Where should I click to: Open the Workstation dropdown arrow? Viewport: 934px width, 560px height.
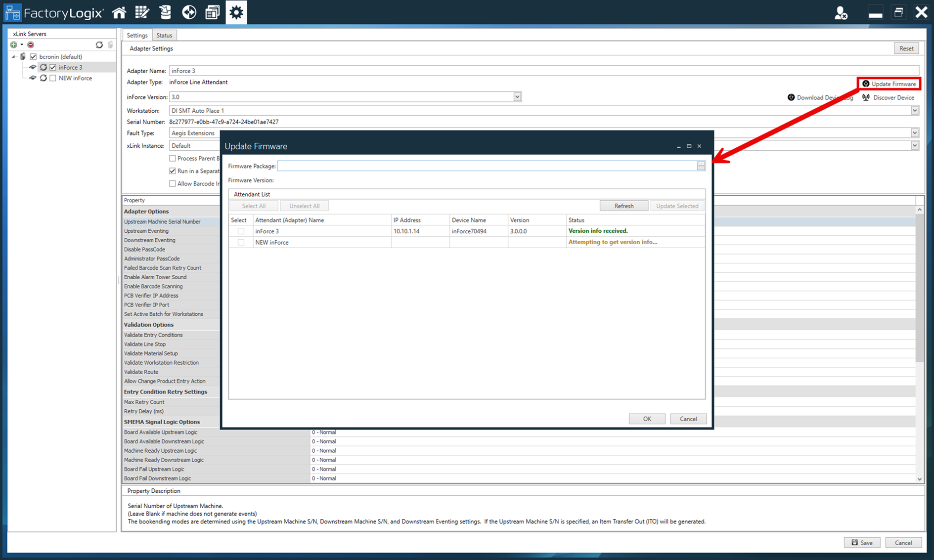click(x=915, y=111)
